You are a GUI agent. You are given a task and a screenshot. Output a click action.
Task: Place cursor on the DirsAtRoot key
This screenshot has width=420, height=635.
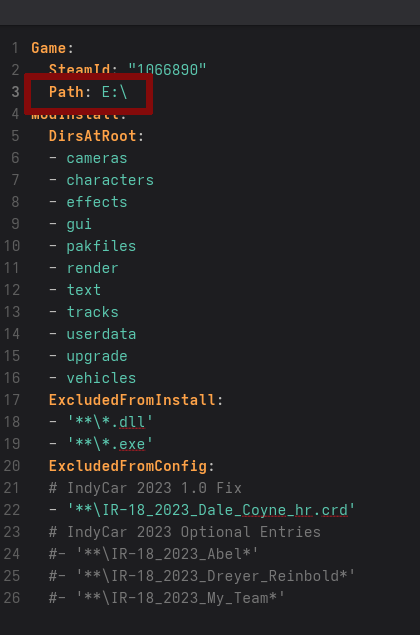(92, 136)
